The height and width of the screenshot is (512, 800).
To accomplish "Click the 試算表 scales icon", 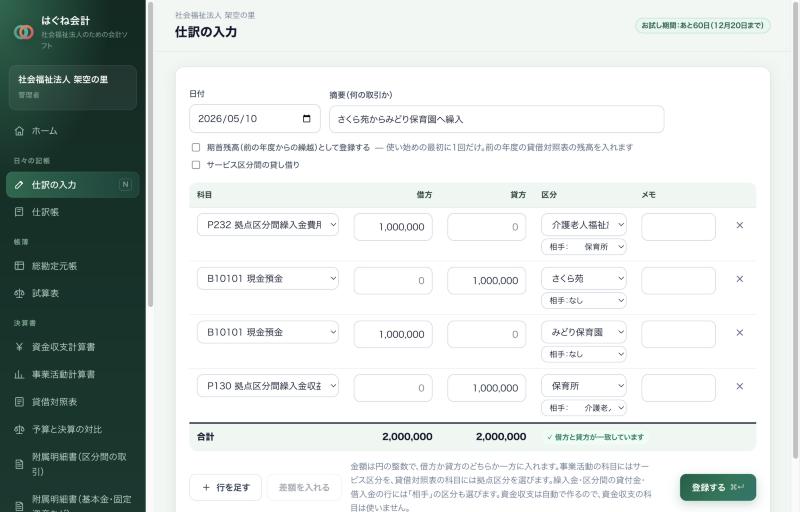I will (19, 293).
